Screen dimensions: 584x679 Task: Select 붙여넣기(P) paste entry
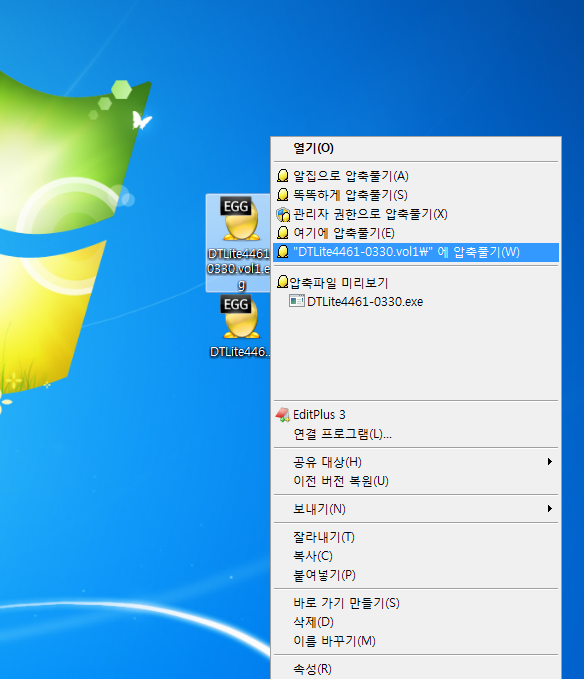click(x=416, y=575)
